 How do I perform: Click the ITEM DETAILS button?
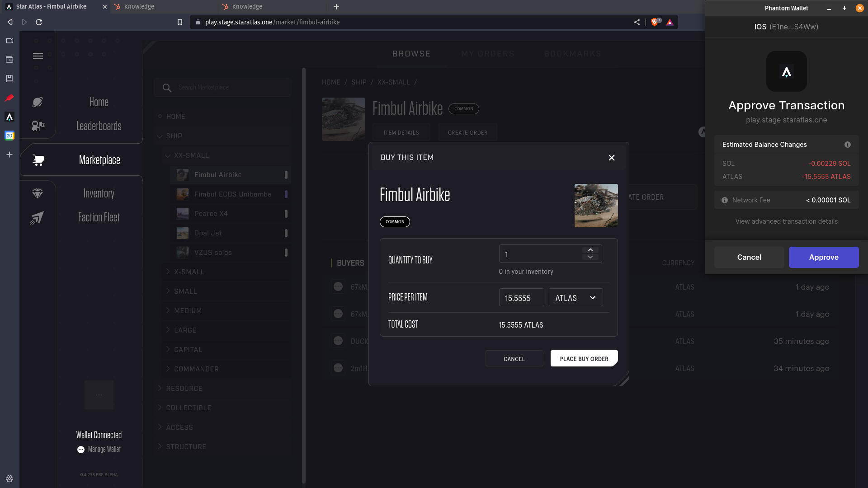[401, 133]
